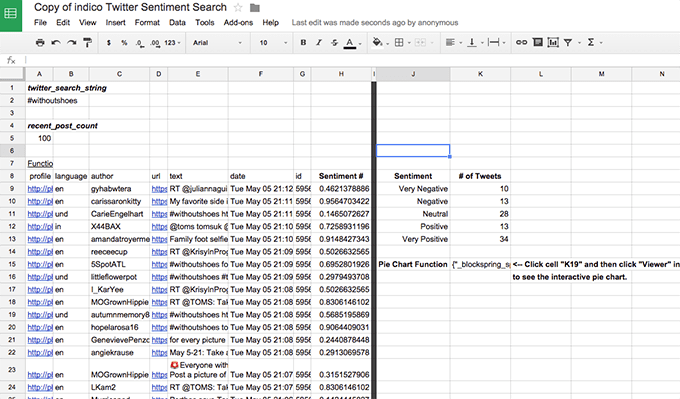
Task: Insert a chart
Action: (x=553, y=43)
